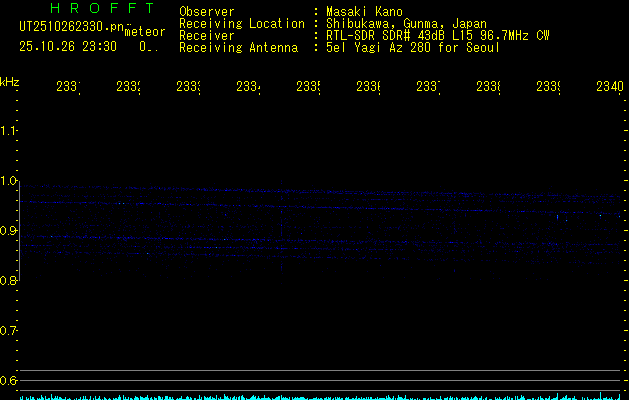629x400 pixels.
Task: Click the 0.6 kHz frequency tick
Action: tap(9, 381)
